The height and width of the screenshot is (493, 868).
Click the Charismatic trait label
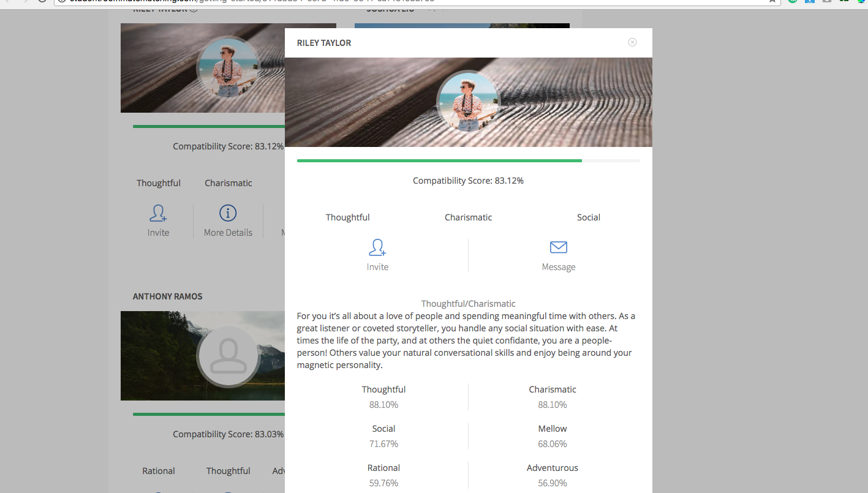(468, 217)
